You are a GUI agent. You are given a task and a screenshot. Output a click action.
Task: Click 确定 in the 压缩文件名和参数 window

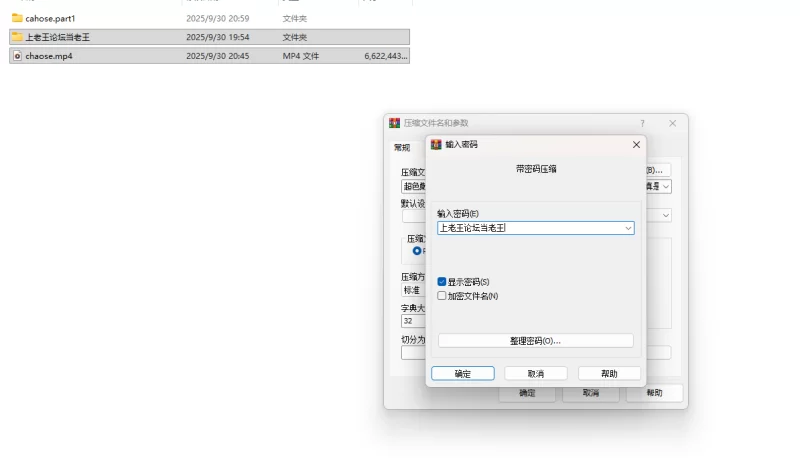(x=527, y=393)
